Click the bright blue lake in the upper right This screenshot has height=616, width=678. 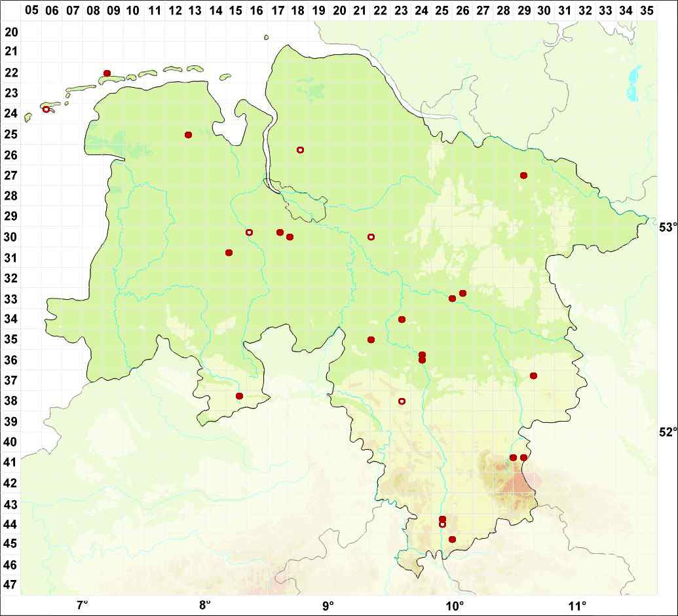633,84
